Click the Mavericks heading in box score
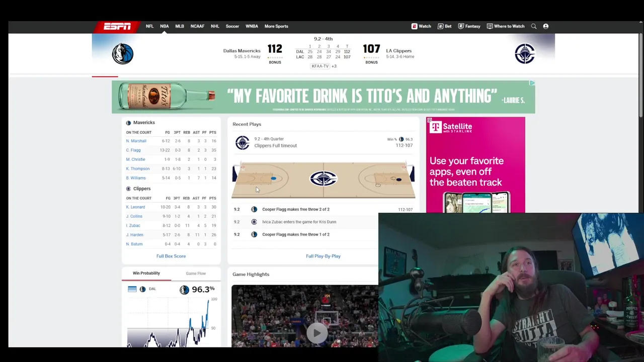The height and width of the screenshot is (362, 644). point(144,123)
